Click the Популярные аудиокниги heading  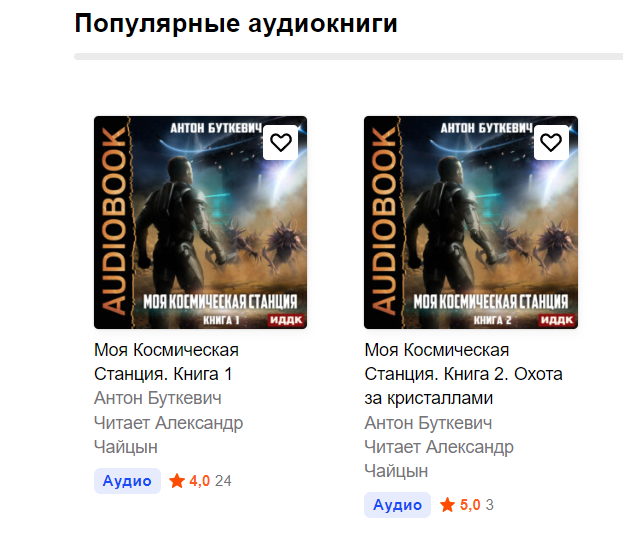(x=236, y=24)
